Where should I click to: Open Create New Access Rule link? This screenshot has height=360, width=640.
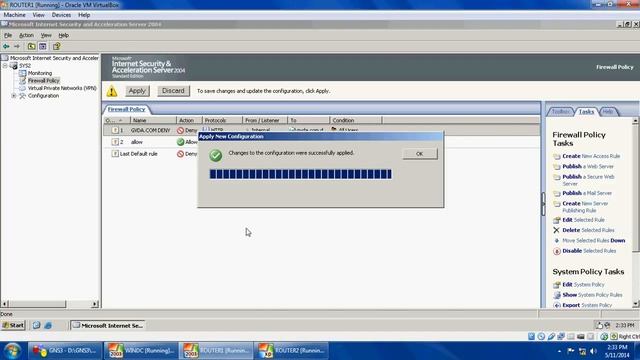(x=591, y=156)
